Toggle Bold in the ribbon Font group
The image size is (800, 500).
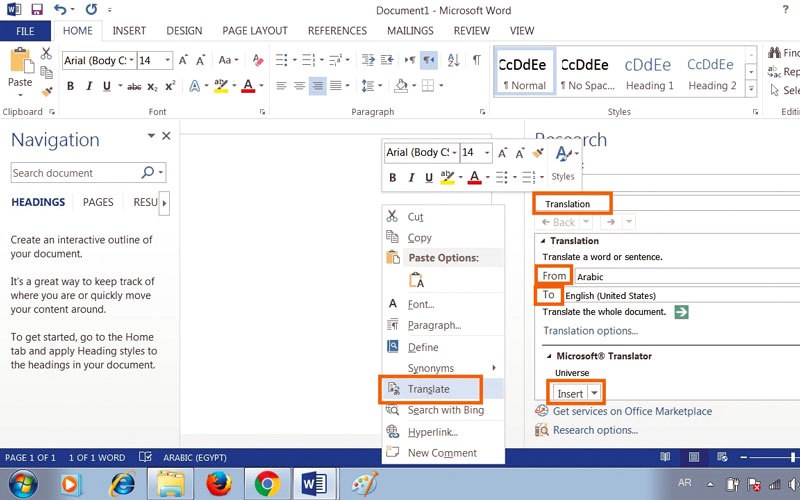[71, 86]
